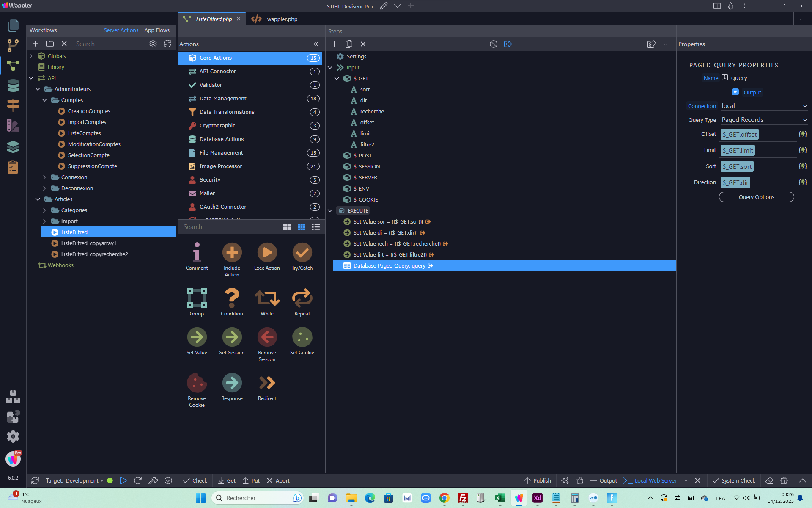Click the Publish button
Screen dimensions: 812x508
538,480
